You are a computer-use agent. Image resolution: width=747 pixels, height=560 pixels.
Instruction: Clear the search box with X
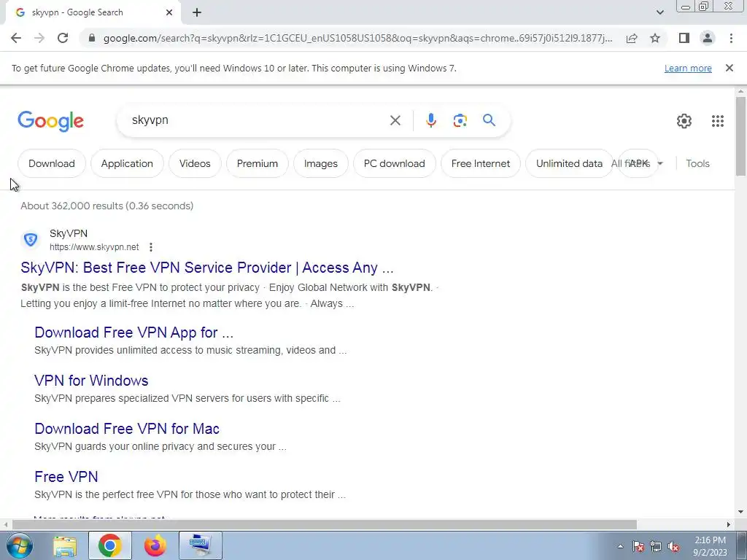pyautogui.click(x=395, y=120)
